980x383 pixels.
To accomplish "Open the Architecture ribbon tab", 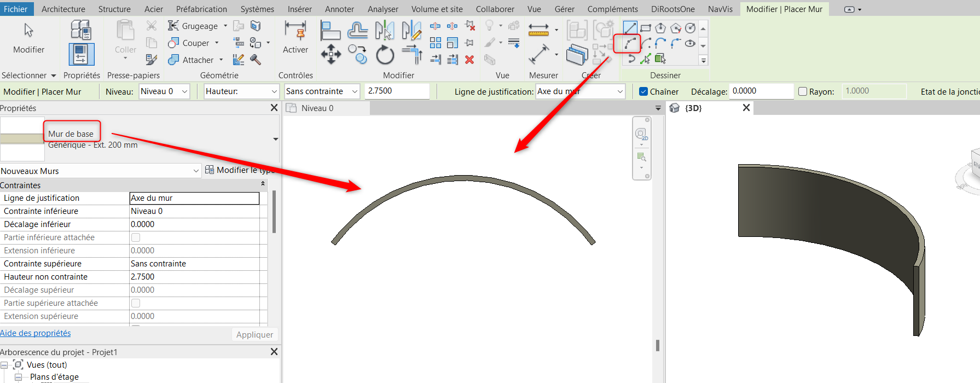I will pos(63,9).
